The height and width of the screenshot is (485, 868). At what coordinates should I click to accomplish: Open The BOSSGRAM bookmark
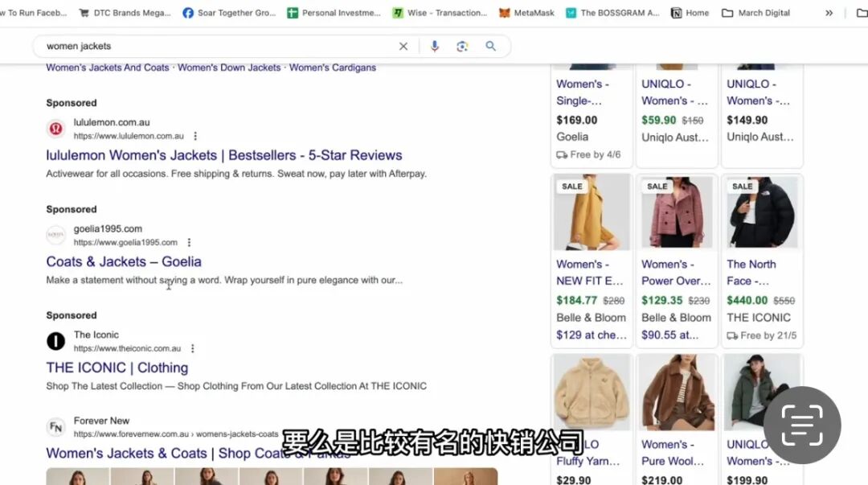pyautogui.click(x=612, y=13)
